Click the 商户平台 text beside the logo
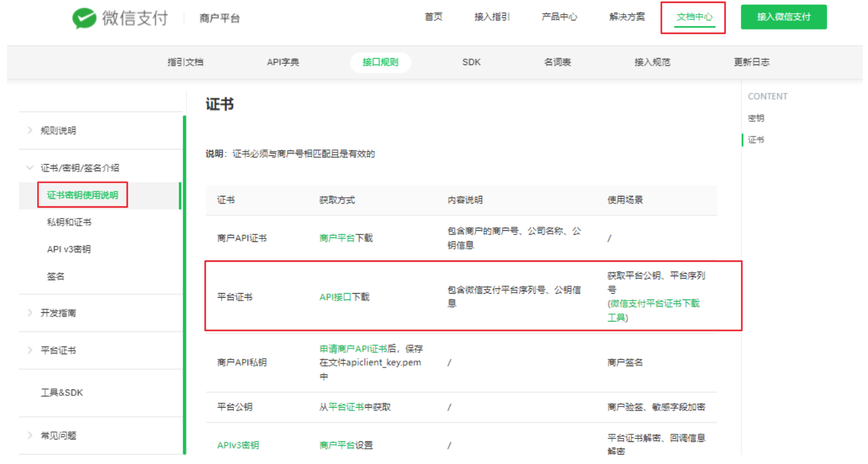 point(220,19)
